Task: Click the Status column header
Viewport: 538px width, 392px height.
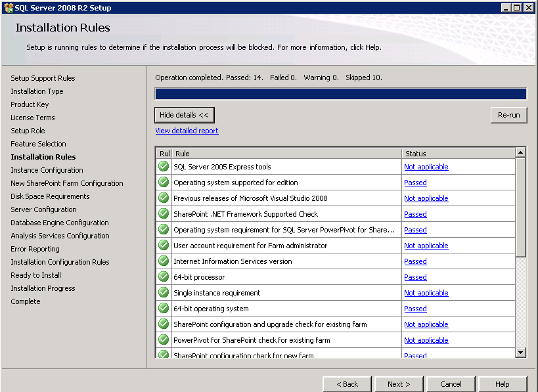Action: 459,153
